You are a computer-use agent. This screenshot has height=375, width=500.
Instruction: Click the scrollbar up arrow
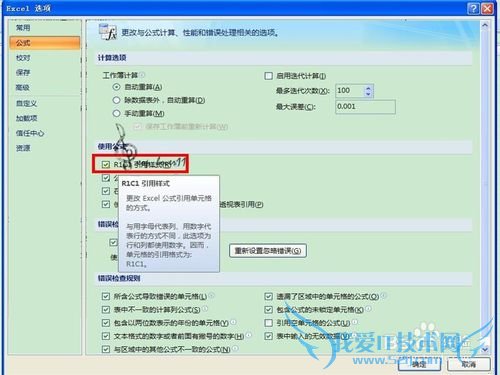[x=485, y=25]
